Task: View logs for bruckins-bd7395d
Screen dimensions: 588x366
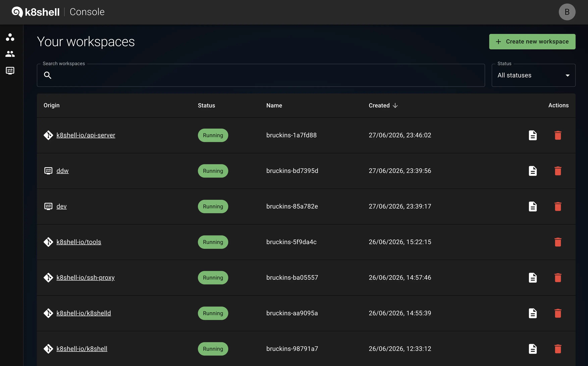Action: [533, 171]
